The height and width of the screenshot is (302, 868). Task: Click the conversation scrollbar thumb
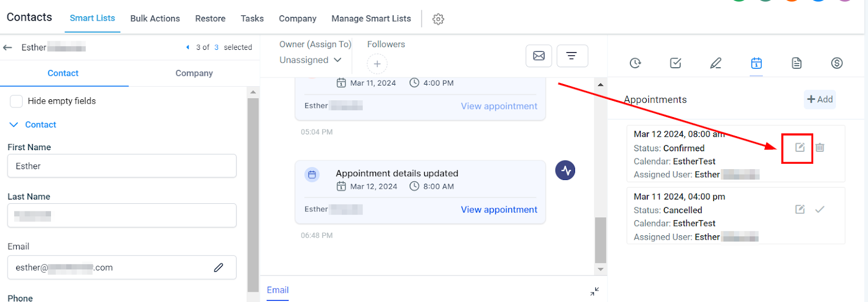[601, 240]
